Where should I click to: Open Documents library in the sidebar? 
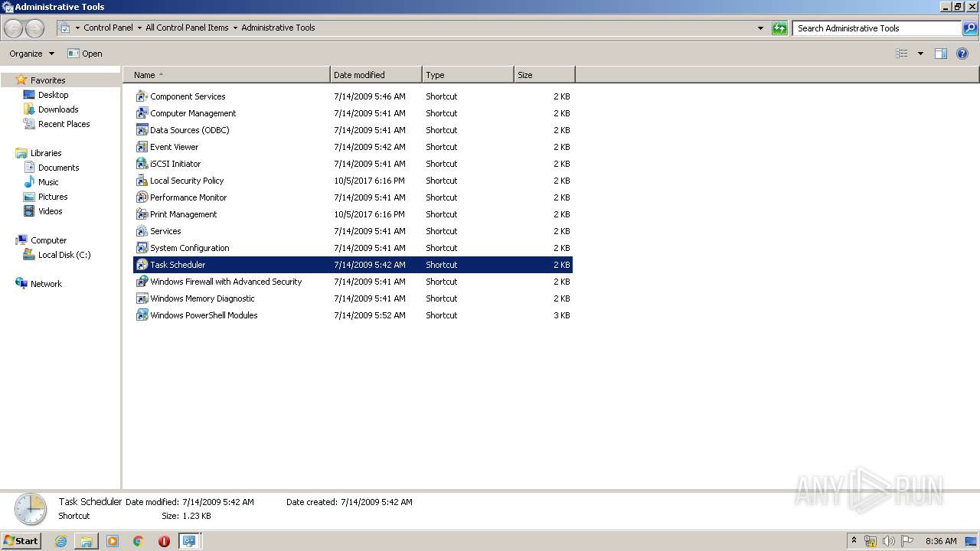58,168
